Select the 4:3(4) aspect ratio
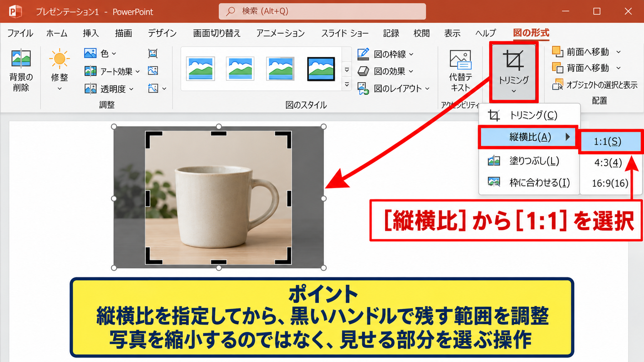This screenshot has height=362, width=644. point(608,163)
